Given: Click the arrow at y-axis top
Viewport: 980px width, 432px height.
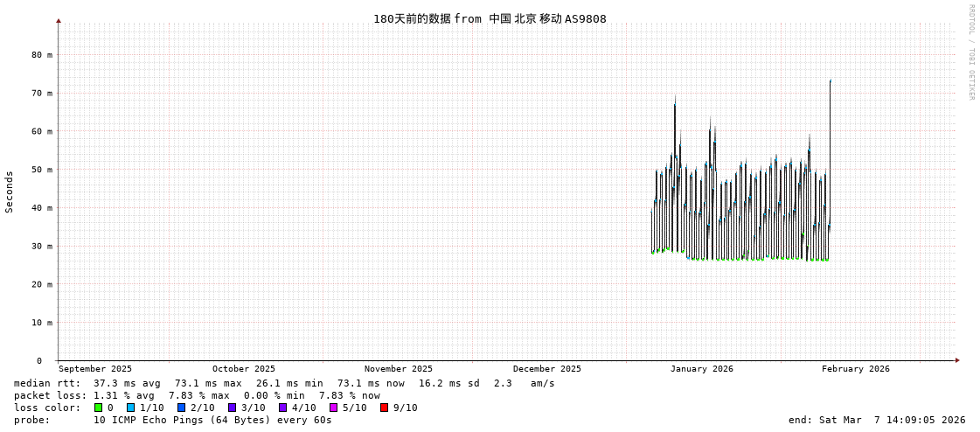Looking at the screenshot, I should coord(59,20).
